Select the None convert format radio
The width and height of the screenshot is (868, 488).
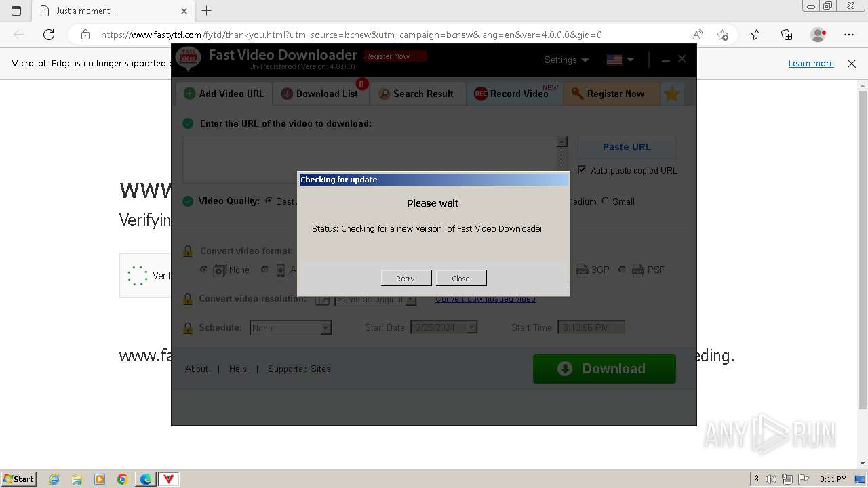pyautogui.click(x=203, y=270)
